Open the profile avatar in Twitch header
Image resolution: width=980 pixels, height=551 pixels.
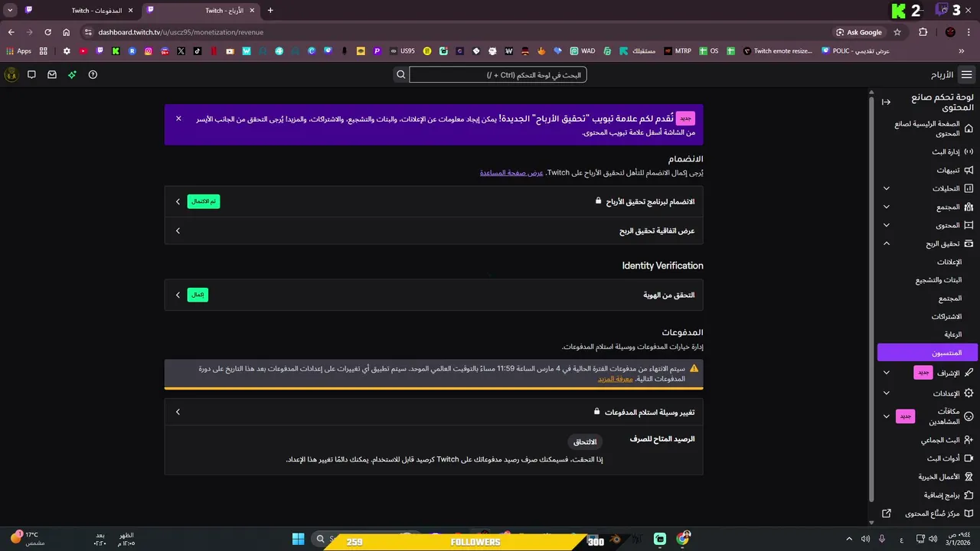[x=11, y=75]
